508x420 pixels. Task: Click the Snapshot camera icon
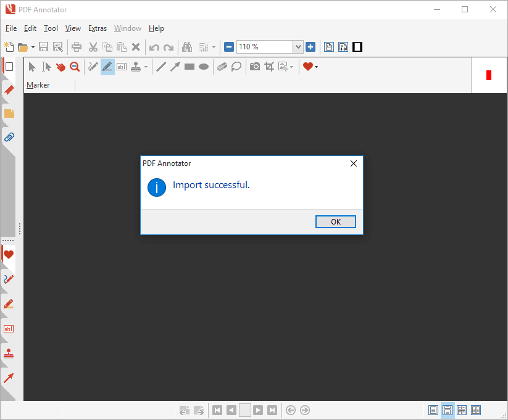(255, 67)
